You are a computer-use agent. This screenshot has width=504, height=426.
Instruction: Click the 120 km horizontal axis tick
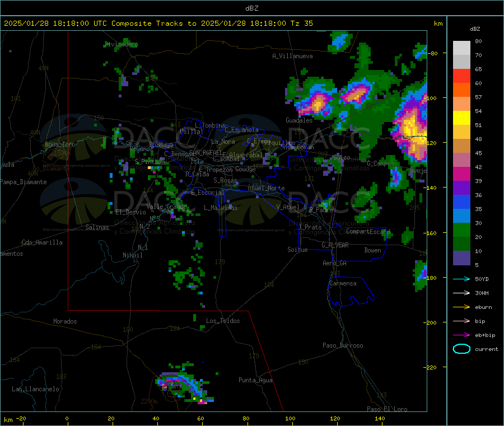pyautogui.click(x=335, y=419)
